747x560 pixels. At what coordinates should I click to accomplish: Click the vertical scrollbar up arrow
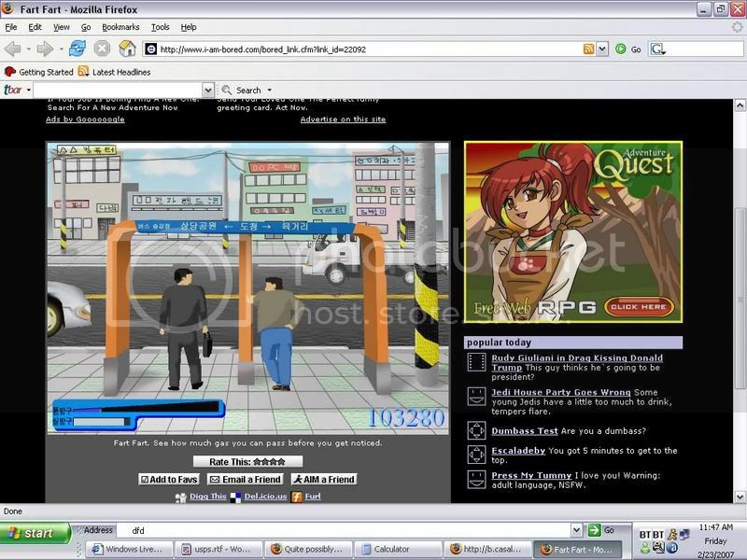click(x=740, y=105)
